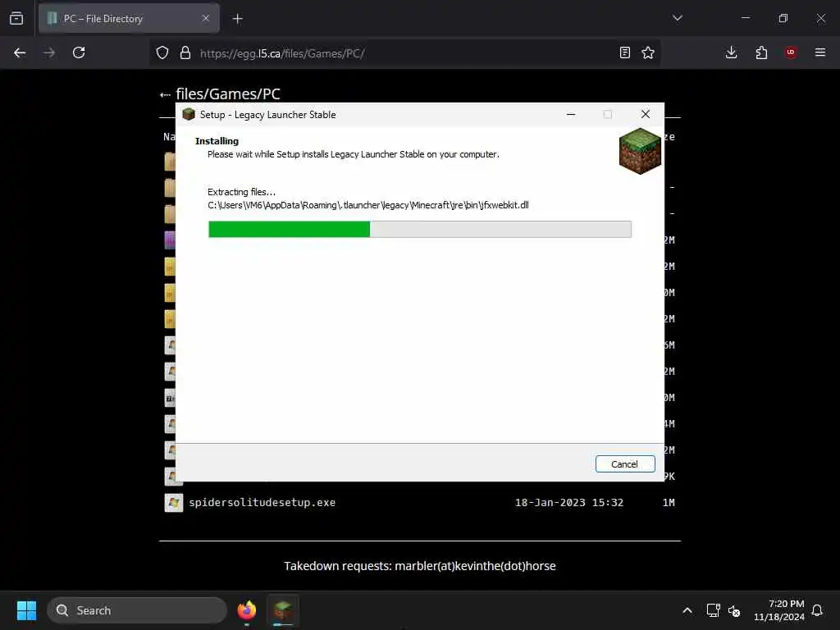This screenshot has width=840, height=630.
Task: Click the Takedown requests contact text
Action: [x=419, y=566]
